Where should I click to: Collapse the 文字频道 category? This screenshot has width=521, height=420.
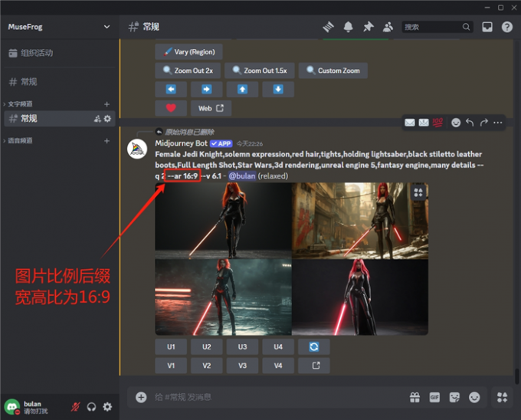pos(18,104)
